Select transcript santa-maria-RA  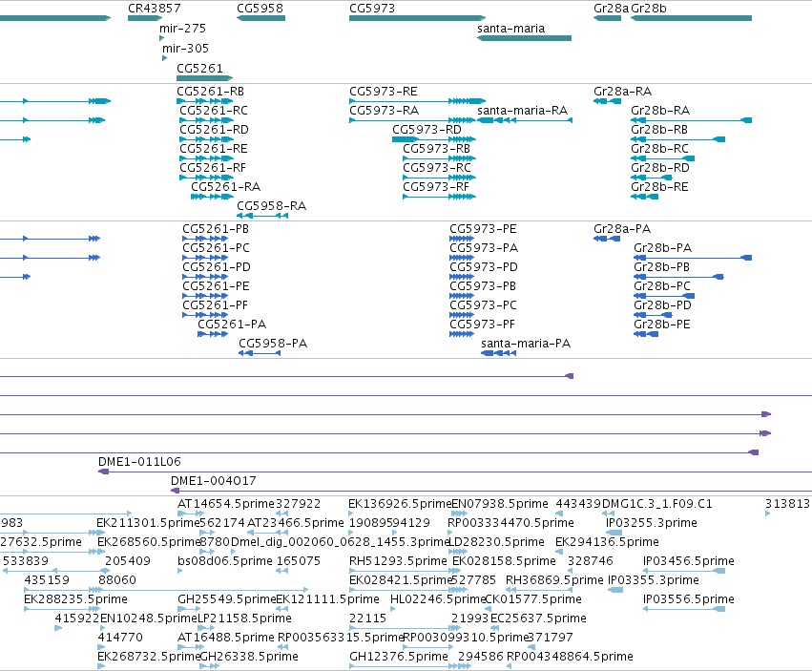click(525, 120)
